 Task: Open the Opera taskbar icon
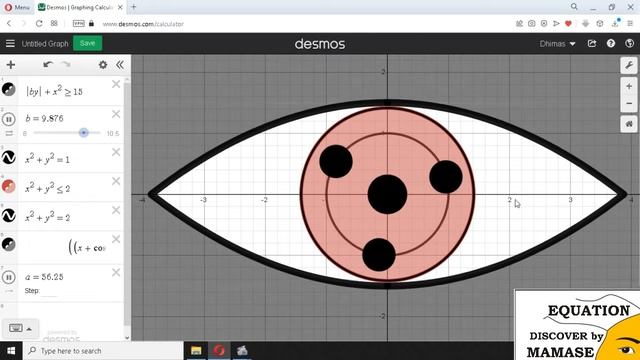[219, 351]
